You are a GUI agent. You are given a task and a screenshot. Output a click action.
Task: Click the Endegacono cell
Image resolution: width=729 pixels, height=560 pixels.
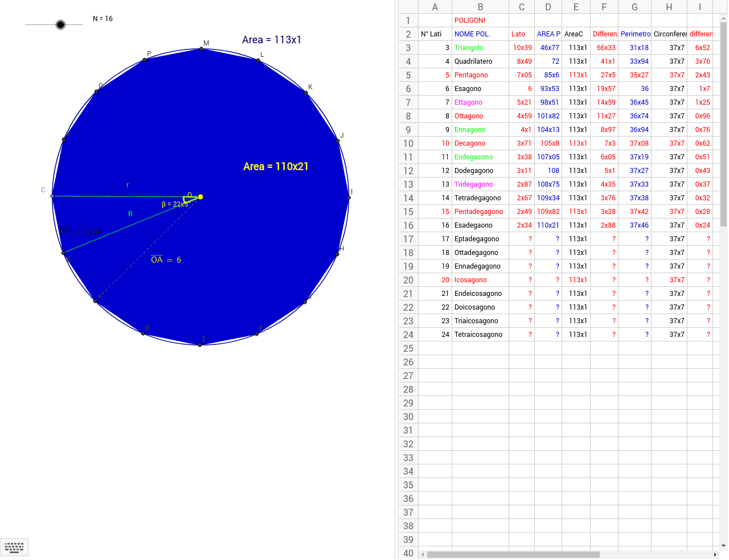pyautogui.click(x=481, y=157)
